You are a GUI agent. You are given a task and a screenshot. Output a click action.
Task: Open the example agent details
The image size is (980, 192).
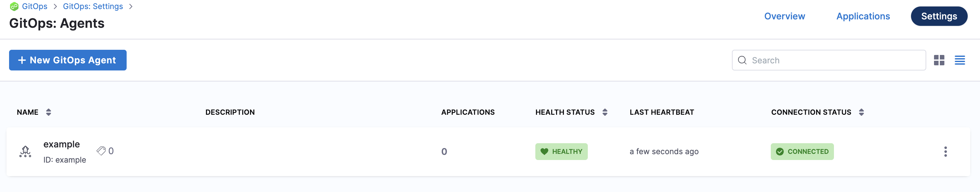62,144
